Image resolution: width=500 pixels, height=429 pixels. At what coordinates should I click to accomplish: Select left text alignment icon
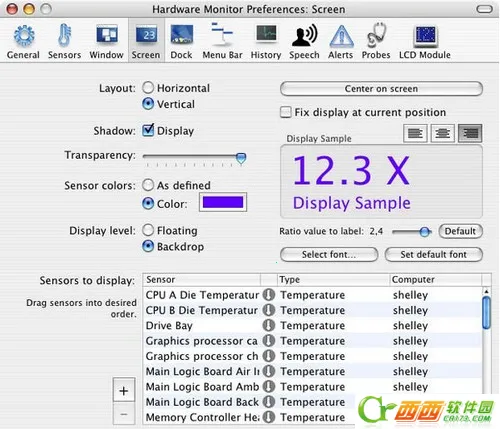click(x=415, y=133)
